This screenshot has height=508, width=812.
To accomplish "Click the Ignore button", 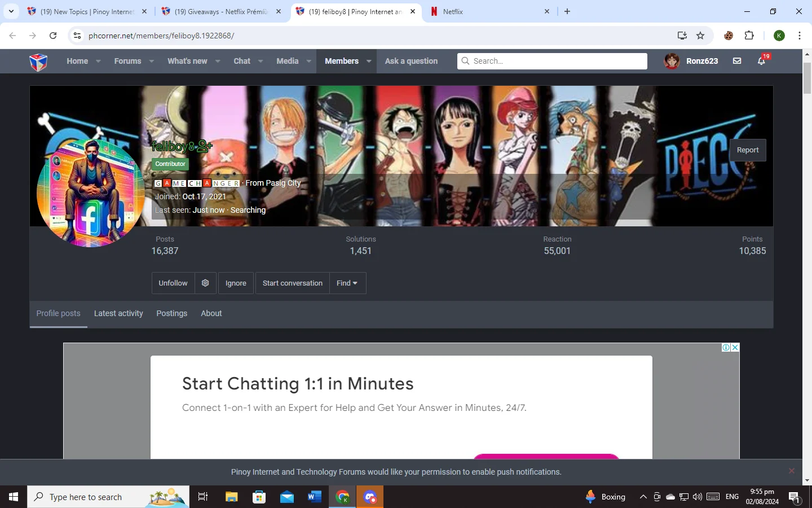I will (x=236, y=283).
